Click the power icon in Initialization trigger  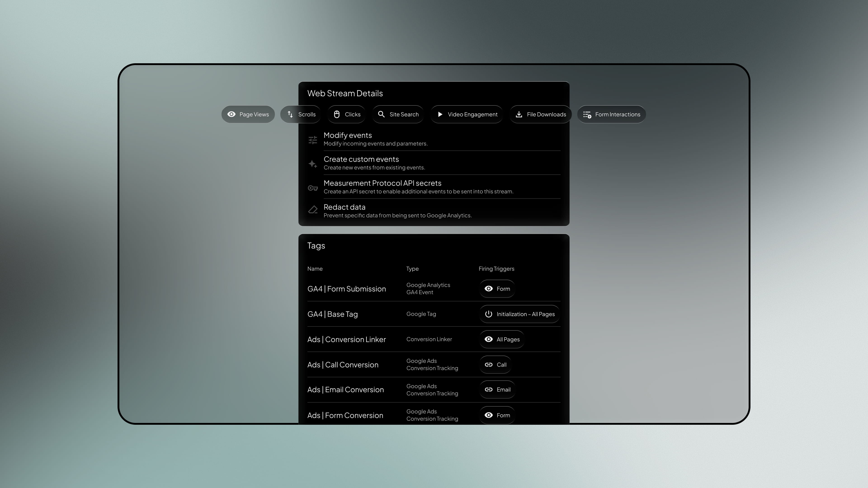(x=488, y=314)
